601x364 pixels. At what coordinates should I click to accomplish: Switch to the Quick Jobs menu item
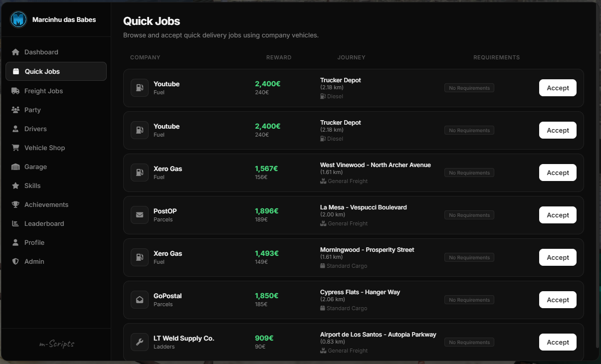pyautogui.click(x=56, y=71)
